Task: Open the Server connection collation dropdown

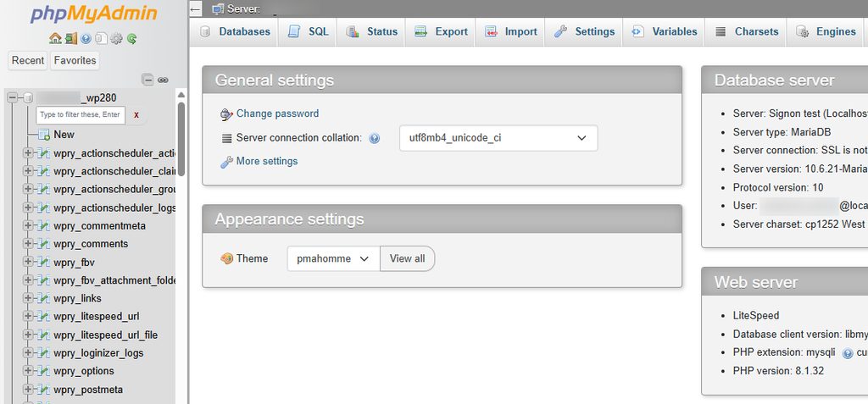Action: 498,138
